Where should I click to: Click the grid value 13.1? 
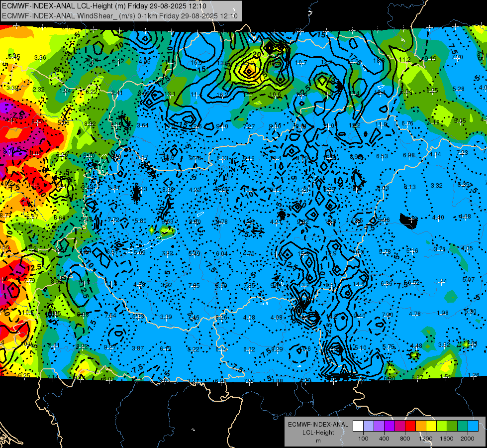pyautogui.click(x=170, y=94)
